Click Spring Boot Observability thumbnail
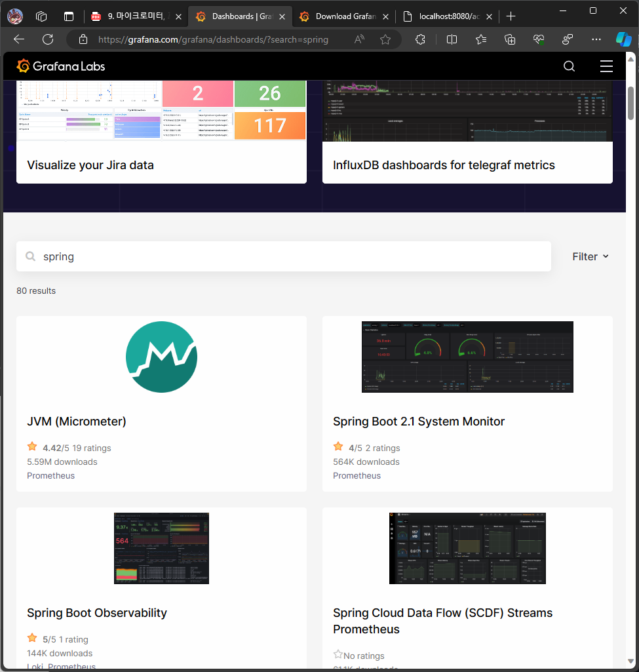 tap(161, 548)
